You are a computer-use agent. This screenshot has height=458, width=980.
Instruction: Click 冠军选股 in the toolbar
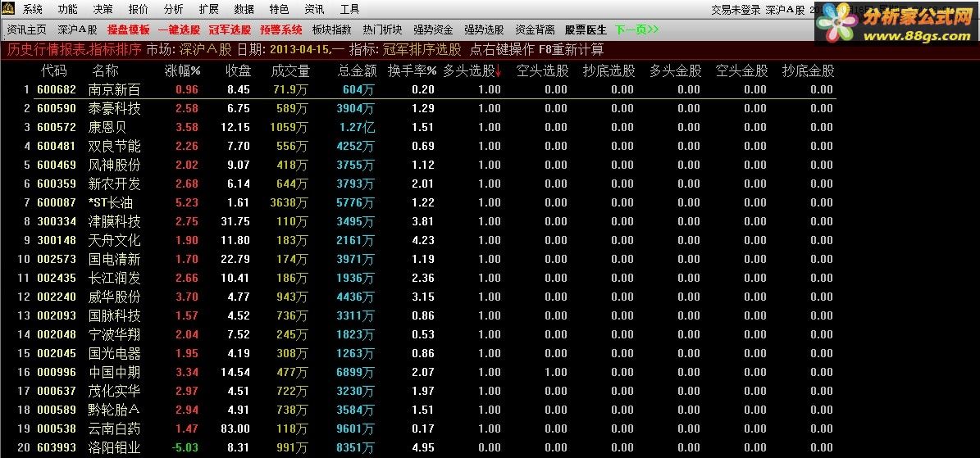point(230,29)
